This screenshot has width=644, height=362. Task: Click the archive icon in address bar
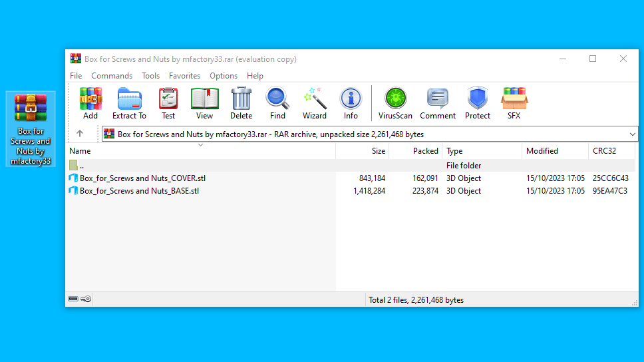pyautogui.click(x=109, y=134)
